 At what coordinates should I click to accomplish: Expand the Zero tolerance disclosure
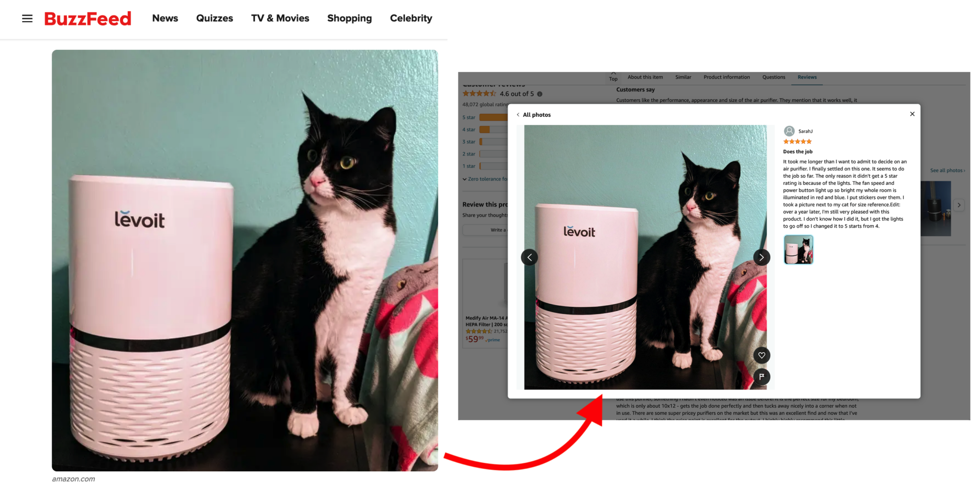pos(485,179)
